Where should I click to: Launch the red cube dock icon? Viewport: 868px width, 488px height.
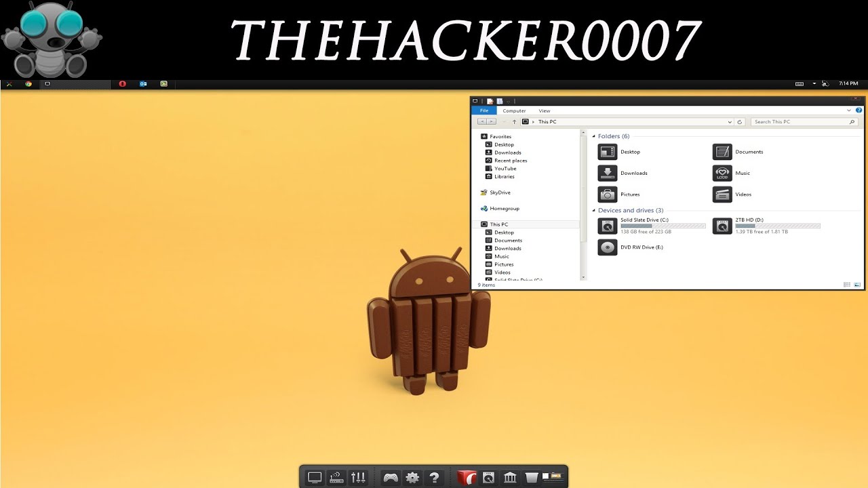pos(467,477)
